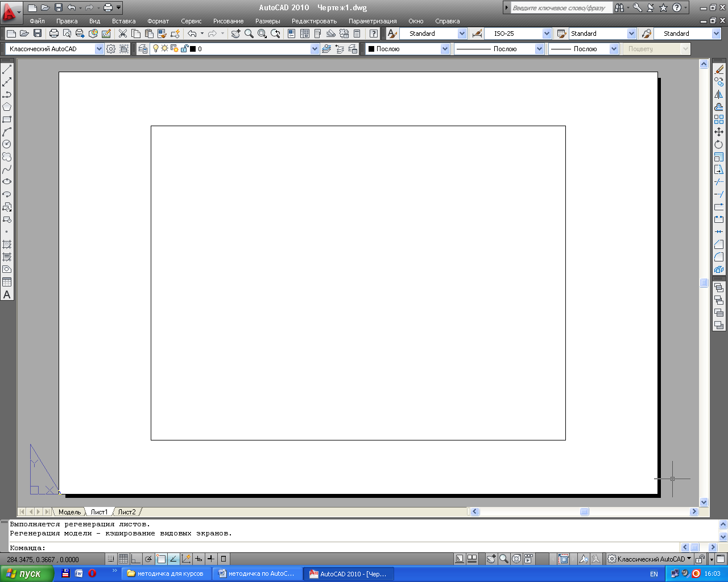Viewport: 728px width, 582px height.
Task: Toggle Ortho mode in status bar
Action: coord(136,559)
